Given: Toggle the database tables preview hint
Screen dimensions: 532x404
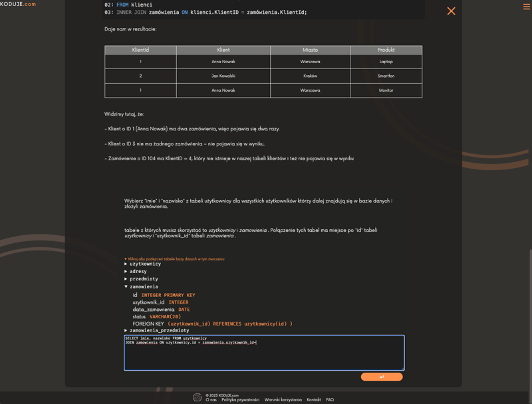Looking at the screenshot, I should point(175,258).
